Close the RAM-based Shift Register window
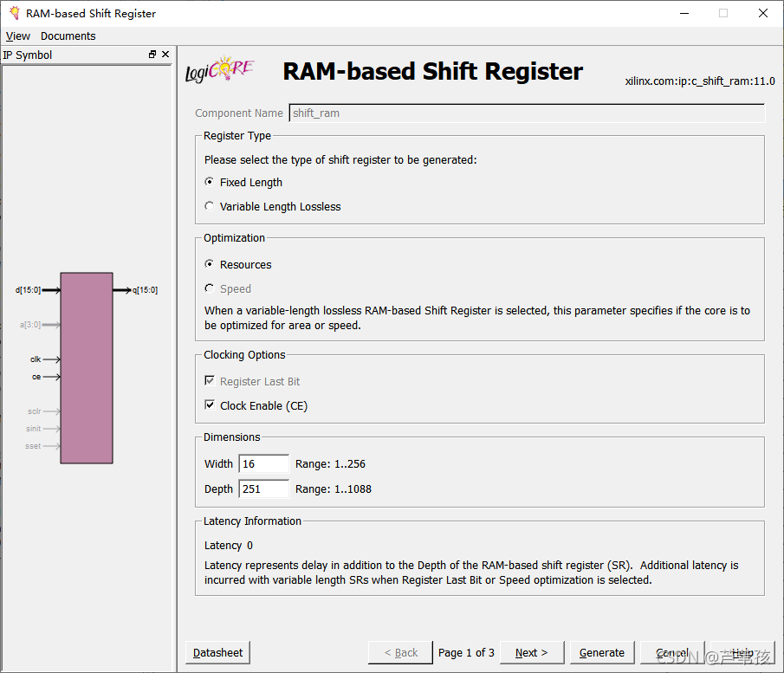The width and height of the screenshot is (784, 673). [x=763, y=13]
